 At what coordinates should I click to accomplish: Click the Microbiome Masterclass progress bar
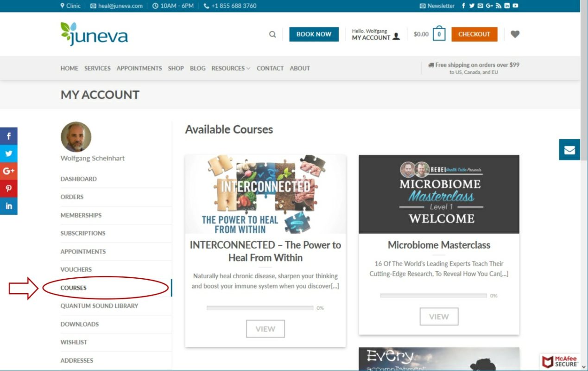pyautogui.click(x=434, y=296)
